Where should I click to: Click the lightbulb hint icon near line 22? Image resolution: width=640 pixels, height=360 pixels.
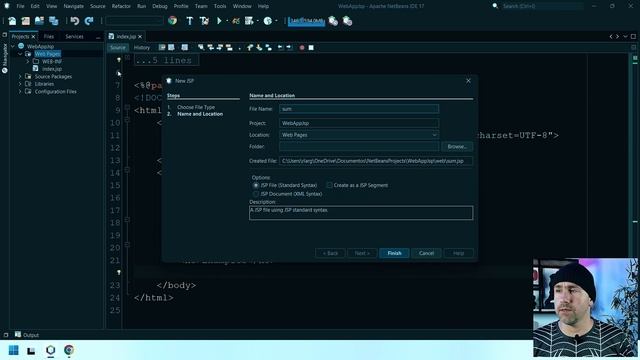119,272
